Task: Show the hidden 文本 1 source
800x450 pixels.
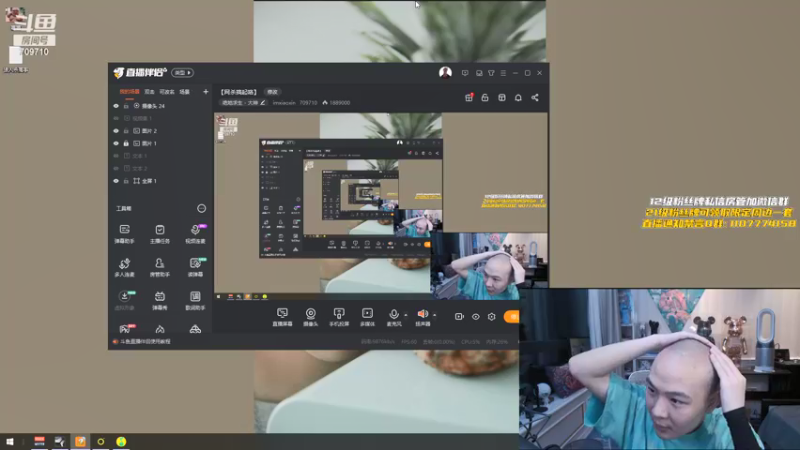Action: 116,156
